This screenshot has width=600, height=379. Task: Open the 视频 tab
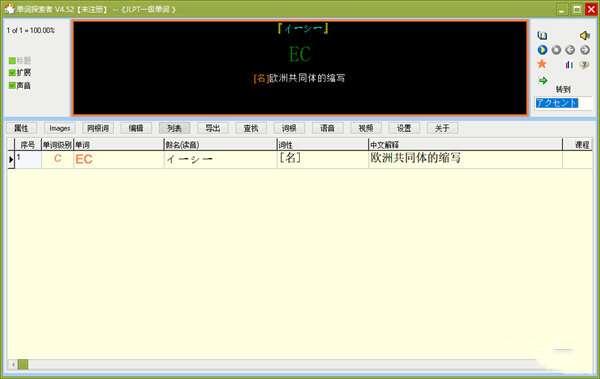point(366,128)
